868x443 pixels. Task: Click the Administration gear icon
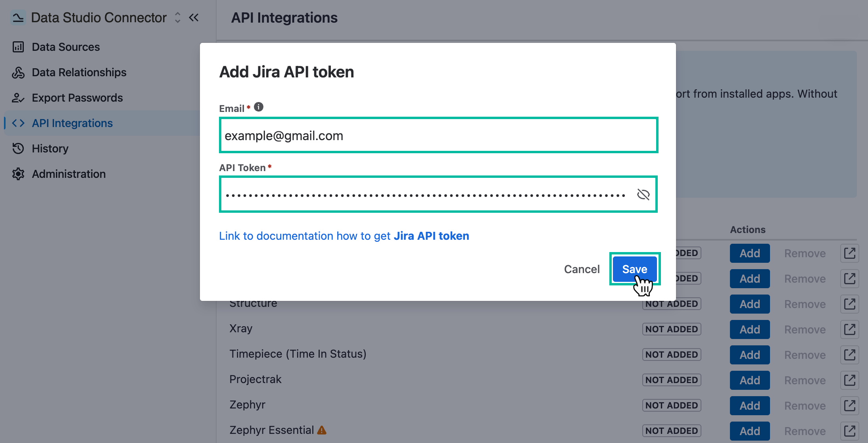pyautogui.click(x=18, y=174)
